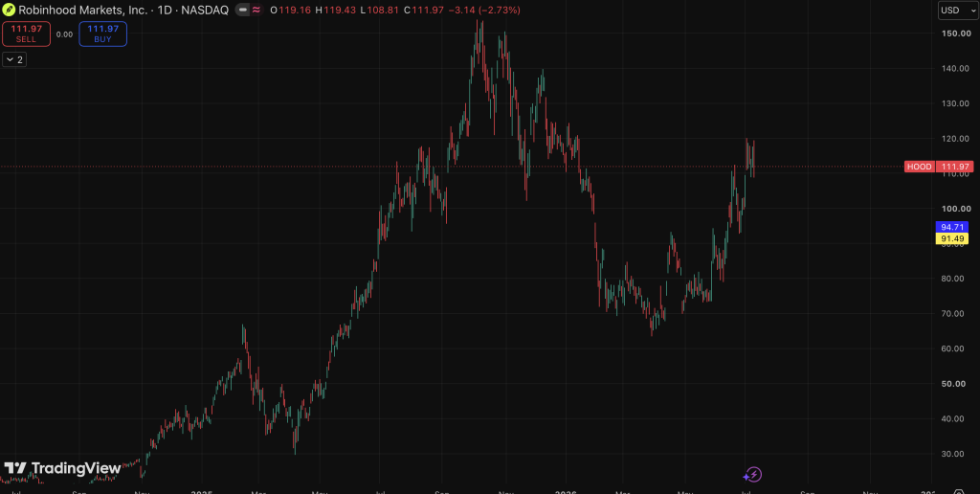This screenshot has width=980, height=494.
Task: Click the purple lightning events icon
Action: pyautogui.click(x=752, y=475)
